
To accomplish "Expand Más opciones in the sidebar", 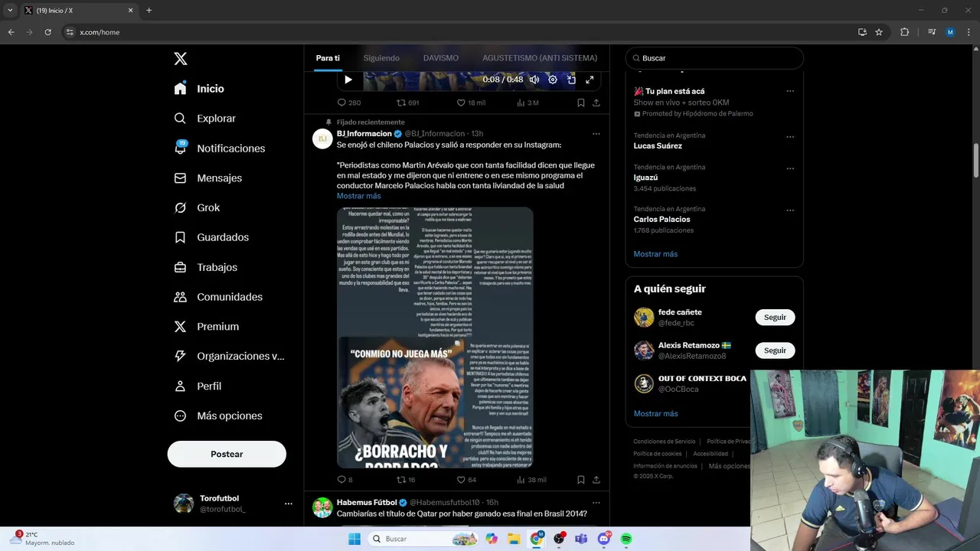I will (x=218, y=416).
